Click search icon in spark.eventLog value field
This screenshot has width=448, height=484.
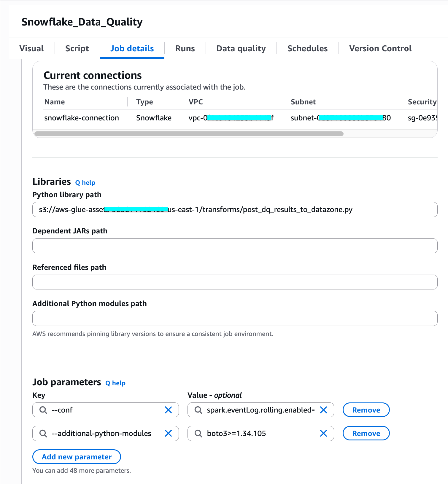pyautogui.click(x=198, y=410)
